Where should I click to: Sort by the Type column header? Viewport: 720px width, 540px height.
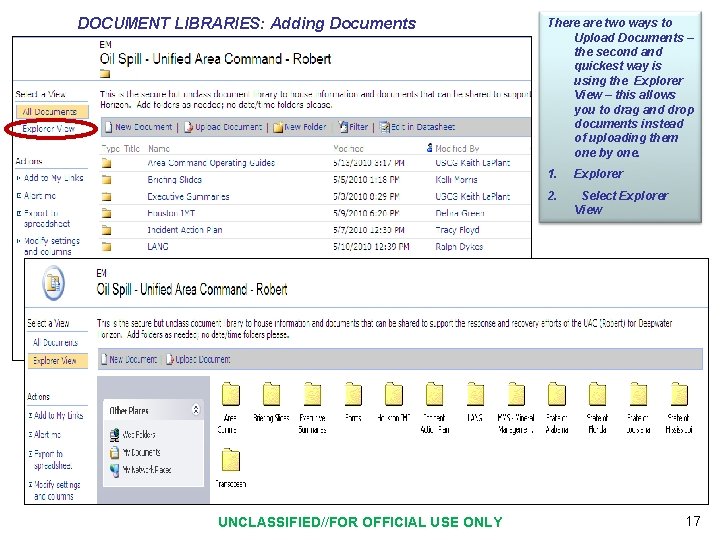coord(111,149)
